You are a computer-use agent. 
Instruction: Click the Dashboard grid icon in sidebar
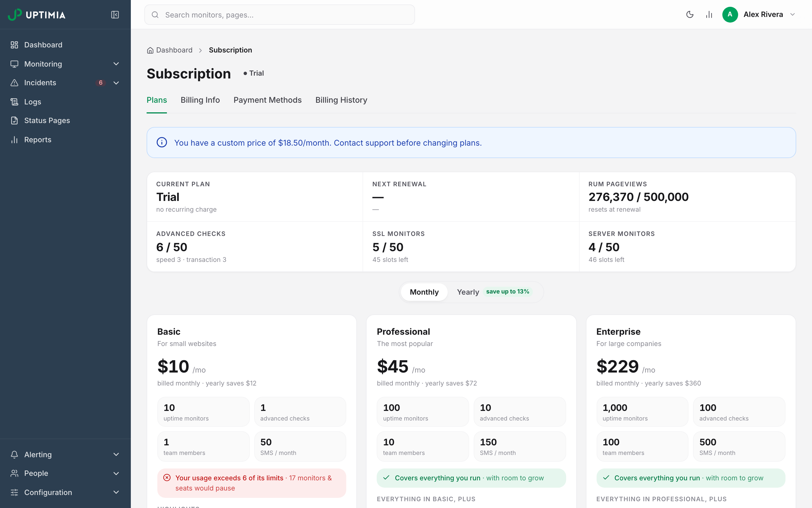tap(14, 45)
